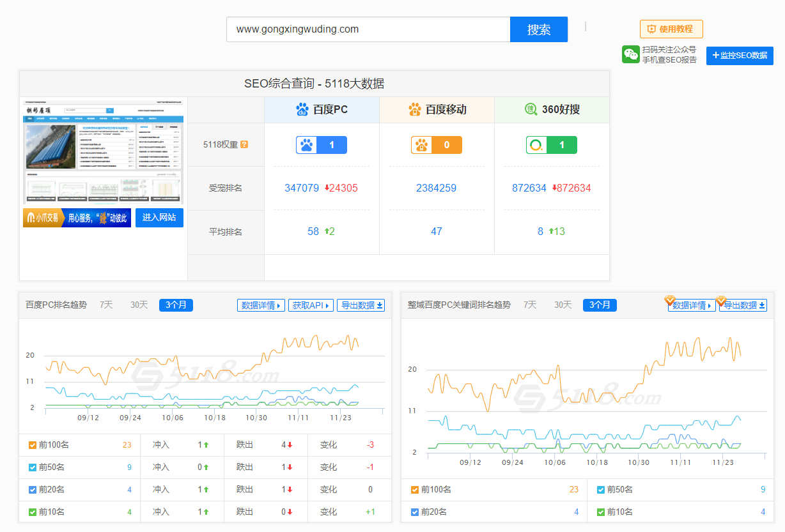Toggle 前50名 in the 整域百度PC关键词排名趋势 panel
This screenshot has width=785, height=532.
point(601,490)
